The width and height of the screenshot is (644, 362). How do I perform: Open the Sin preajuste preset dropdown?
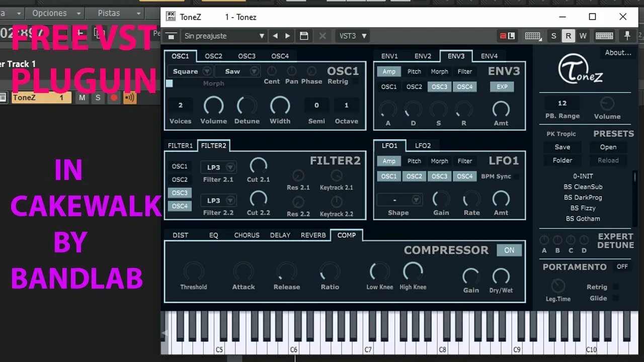click(x=223, y=36)
